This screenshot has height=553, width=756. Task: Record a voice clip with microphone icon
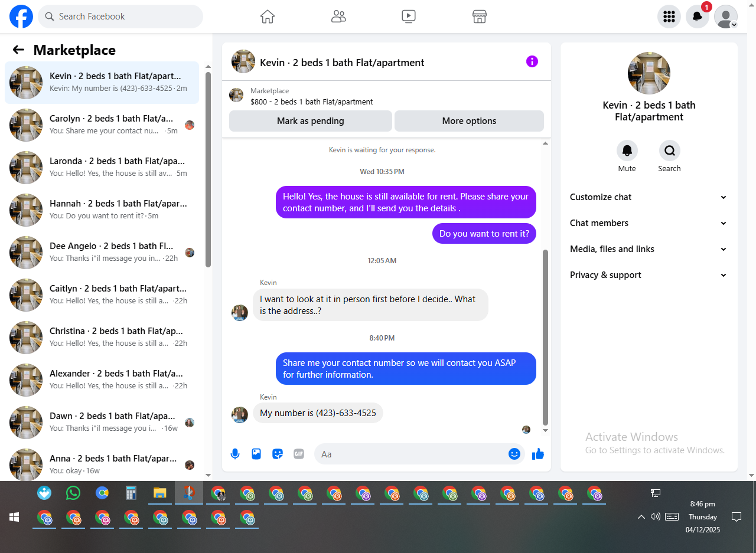(235, 454)
